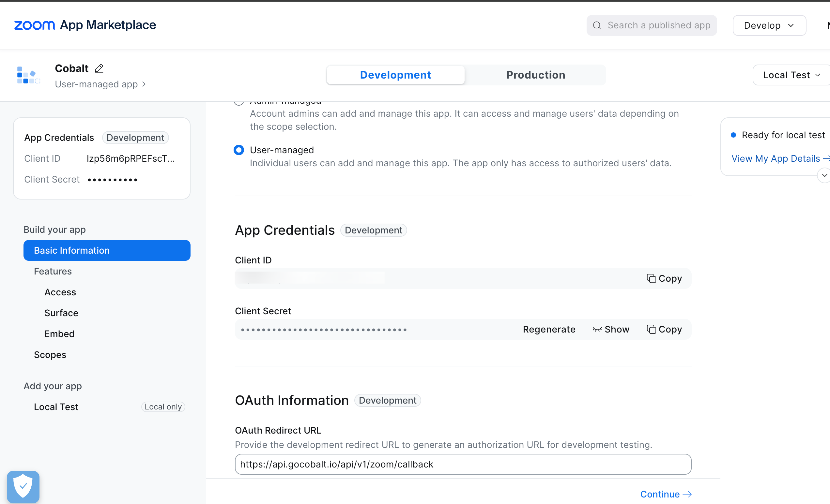Viewport: 830px width, 504px height.
Task: Click the search magnifier icon
Action: click(596, 25)
